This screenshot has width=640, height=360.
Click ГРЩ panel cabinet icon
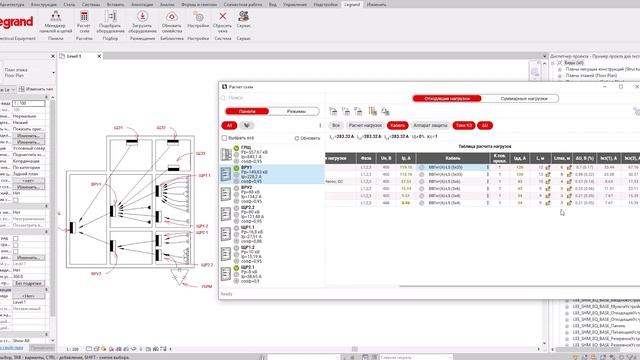click(x=226, y=154)
